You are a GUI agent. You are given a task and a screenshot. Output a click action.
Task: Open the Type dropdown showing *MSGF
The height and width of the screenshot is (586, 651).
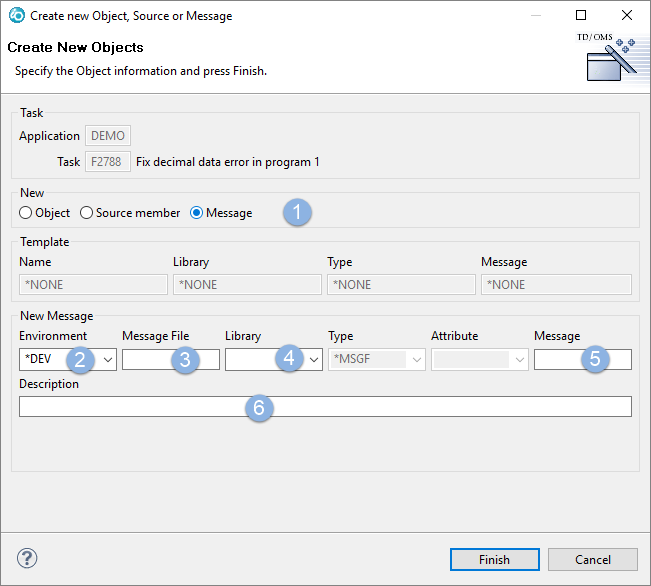(x=416, y=360)
